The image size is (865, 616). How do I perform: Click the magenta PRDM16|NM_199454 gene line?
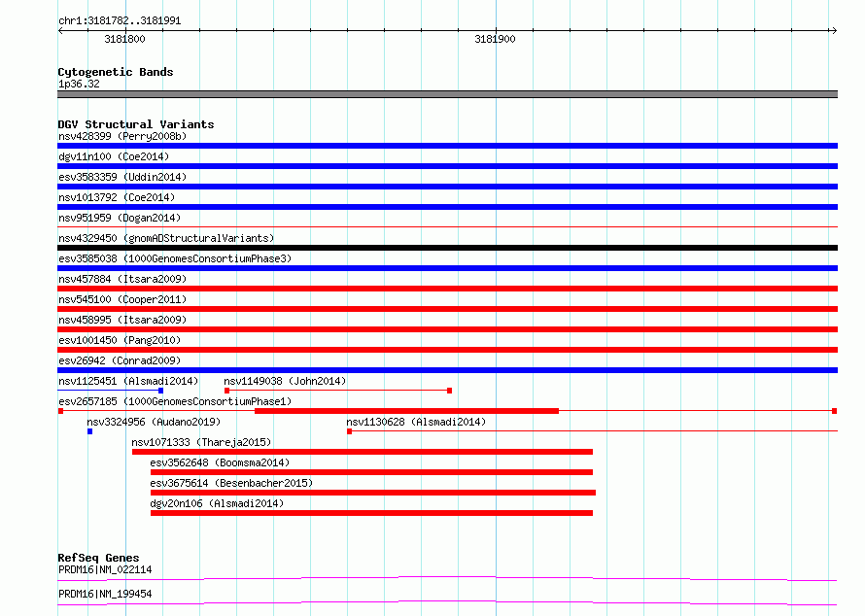click(x=447, y=602)
